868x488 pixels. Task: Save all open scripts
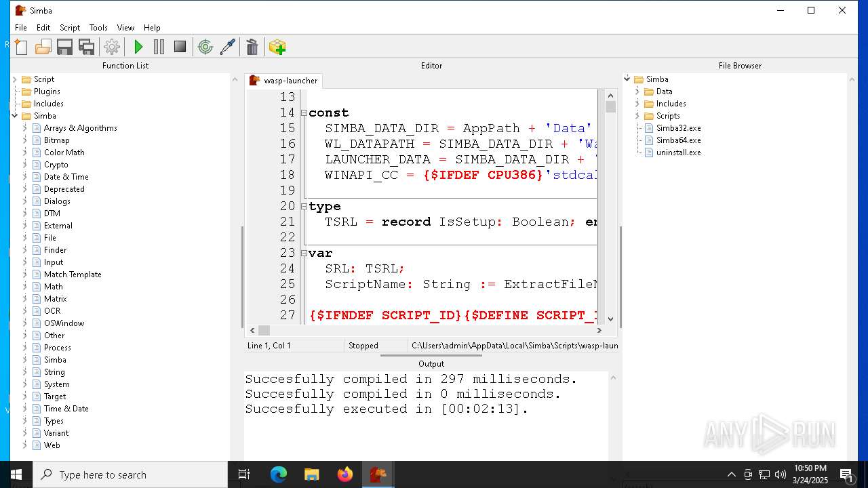pyautogui.click(x=87, y=47)
